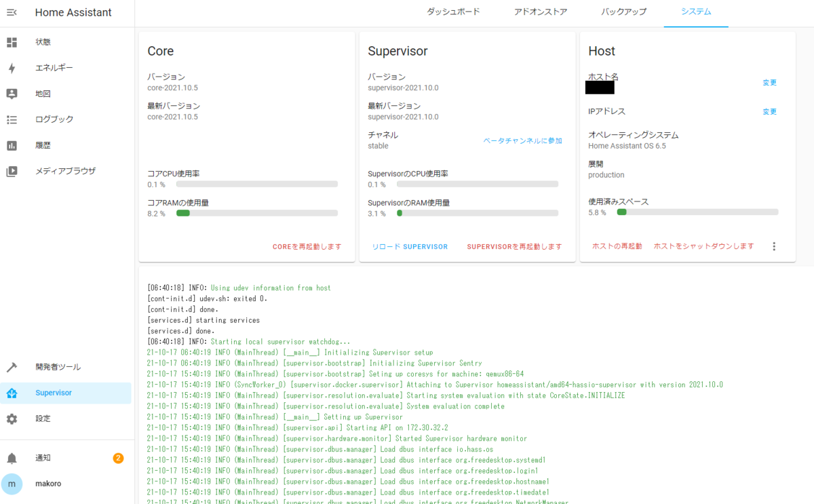The height and width of the screenshot is (504, 814).
Task: Click ホストをシャットダウンします button
Action: (703, 246)
